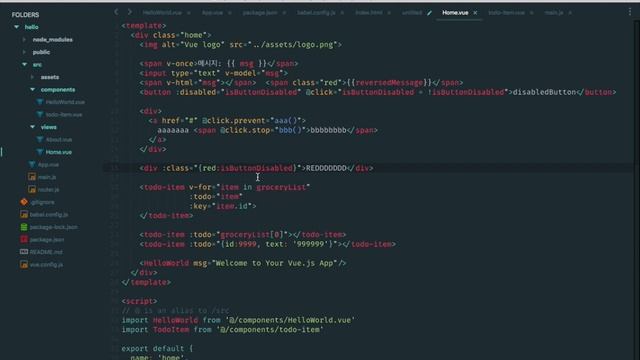This screenshot has width=640, height=360.
Task: Click the pencil icon on the untitled tab
Action: (x=429, y=13)
